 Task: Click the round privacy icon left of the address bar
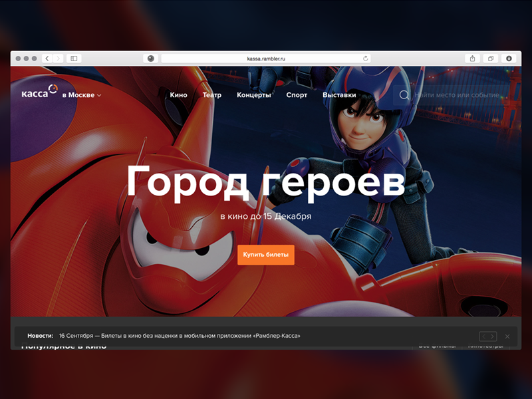point(151,59)
